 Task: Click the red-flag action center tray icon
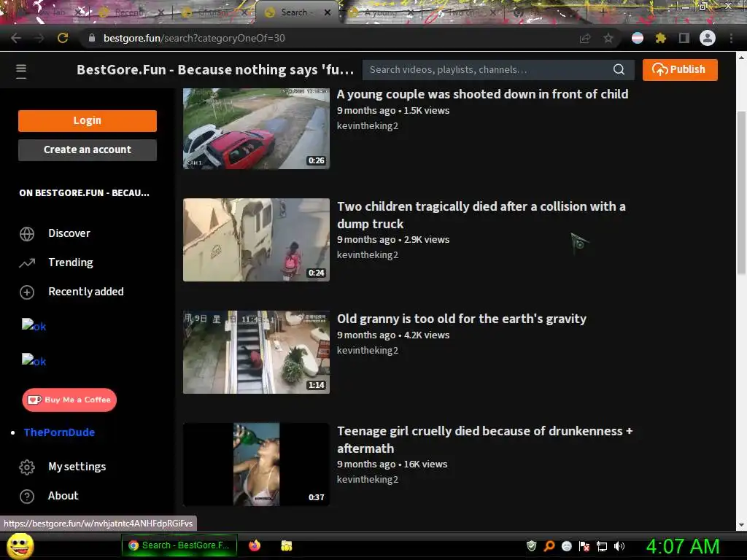[x=584, y=546]
